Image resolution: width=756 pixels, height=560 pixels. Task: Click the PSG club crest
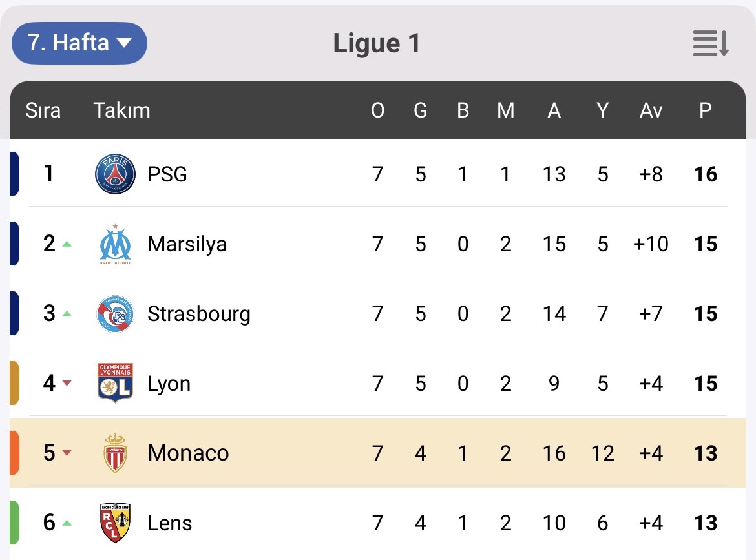[x=115, y=174]
